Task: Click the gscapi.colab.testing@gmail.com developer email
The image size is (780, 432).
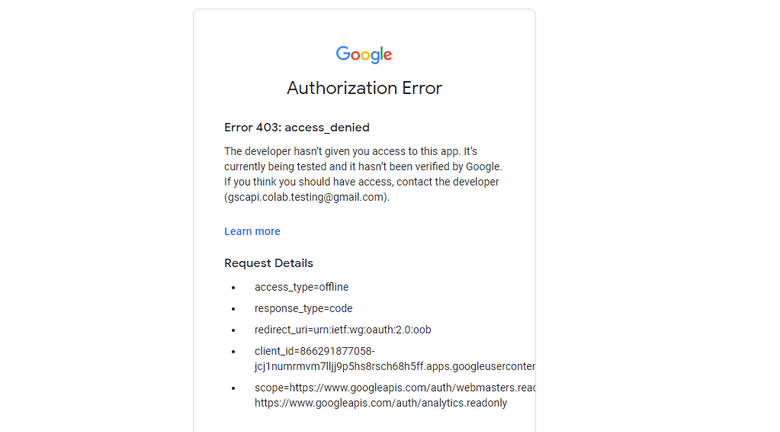Action: 307,197
